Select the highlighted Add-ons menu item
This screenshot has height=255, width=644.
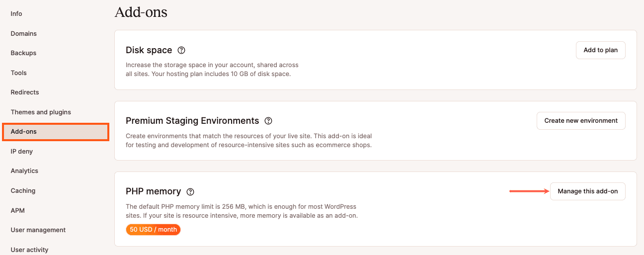click(24, 132)
